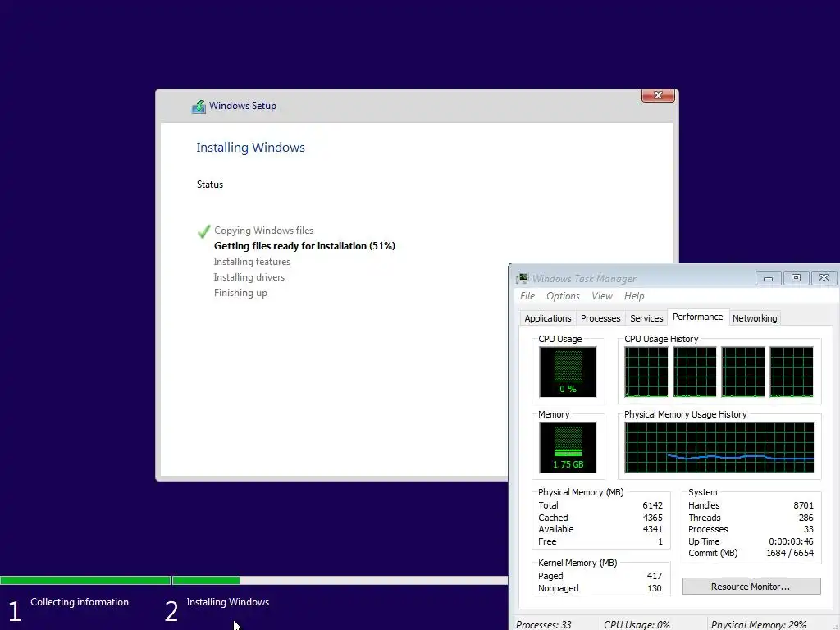Image resolution: width=840 pixels, height=630 pixels.
Task: Open the View menu in Task Manager
Action: pyautogui.click(x=602, y=296)
